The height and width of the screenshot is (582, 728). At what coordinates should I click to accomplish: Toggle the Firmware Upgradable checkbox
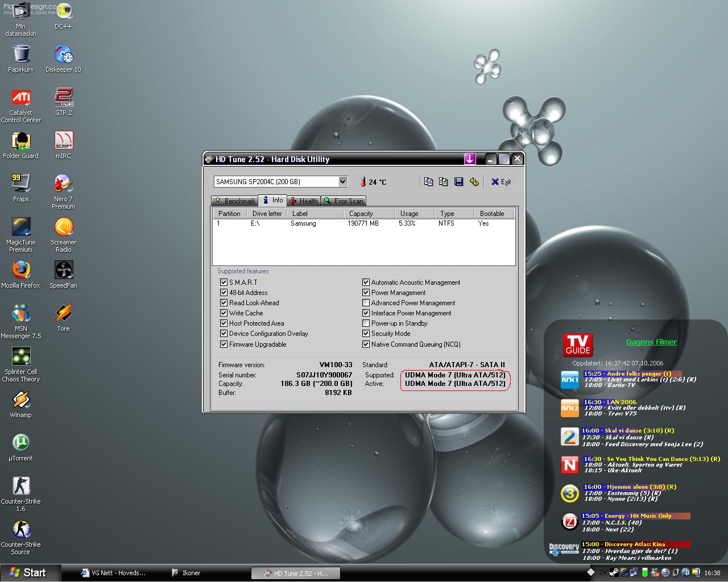point(224,344)
